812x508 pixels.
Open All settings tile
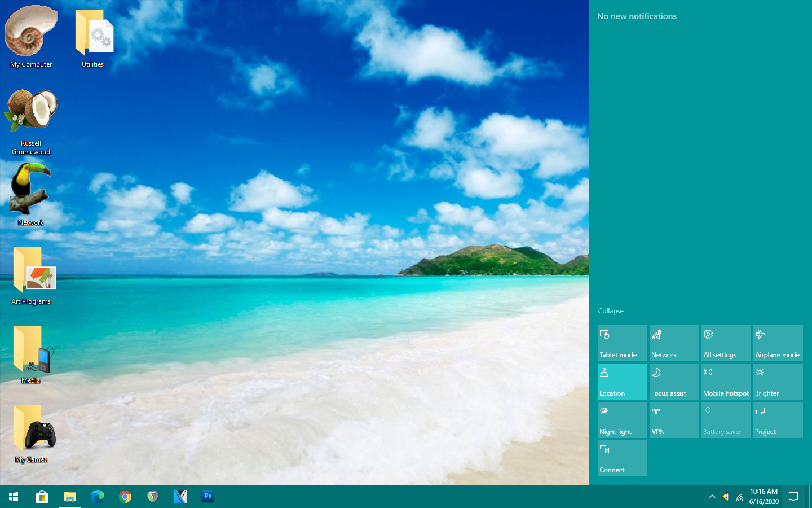point(726,343)
